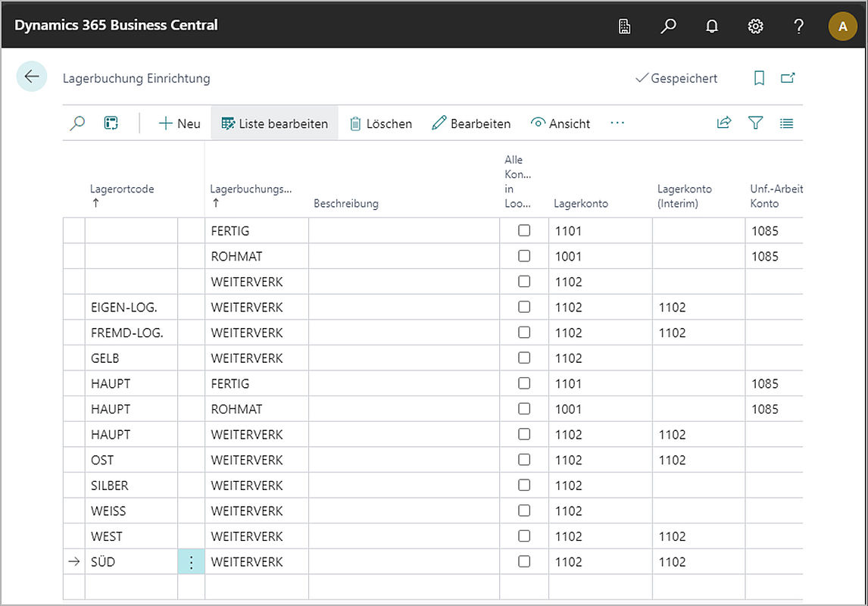
Task: Tick the checkbox in WEST row
Action: point(523,536)
